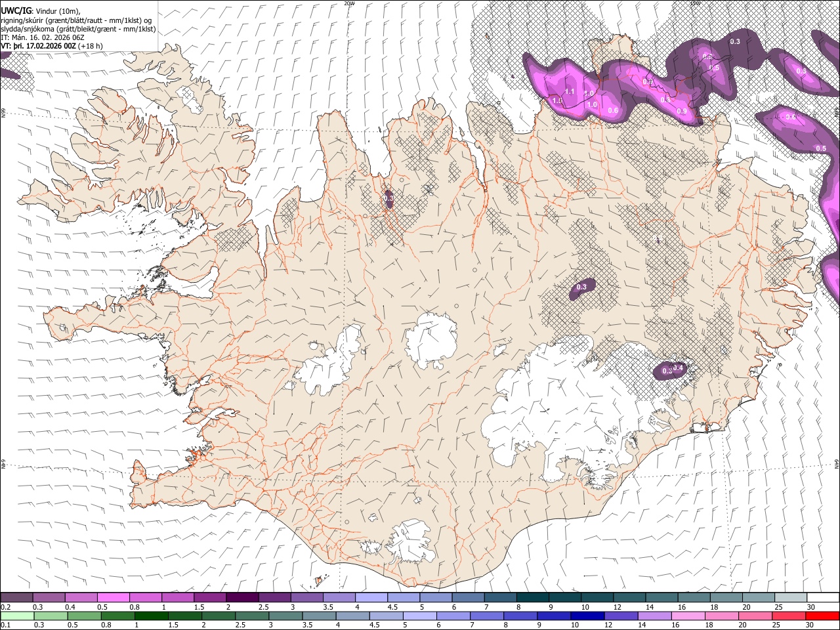Click the 'VT: þri. 17.02.2026 00Z (+18 h)' line
The image size is (840, 630).
[52, 46]
